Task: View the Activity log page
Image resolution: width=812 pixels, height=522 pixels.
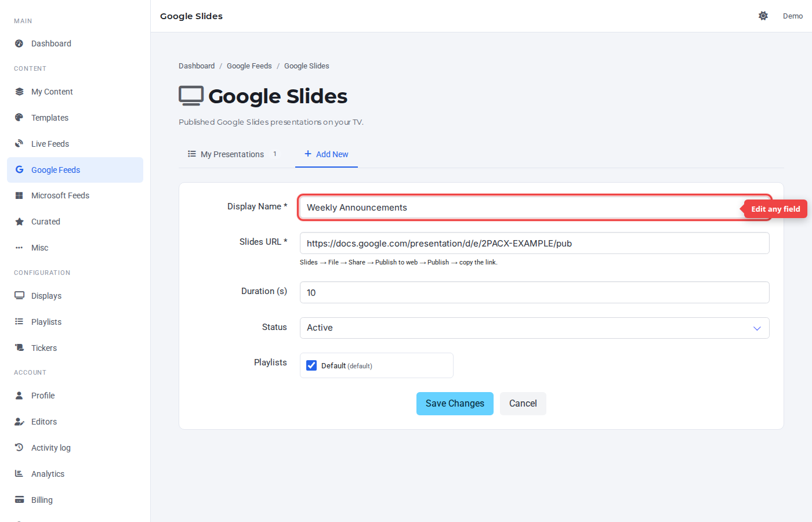Action: pyautogui.click(x=75, y=448)
